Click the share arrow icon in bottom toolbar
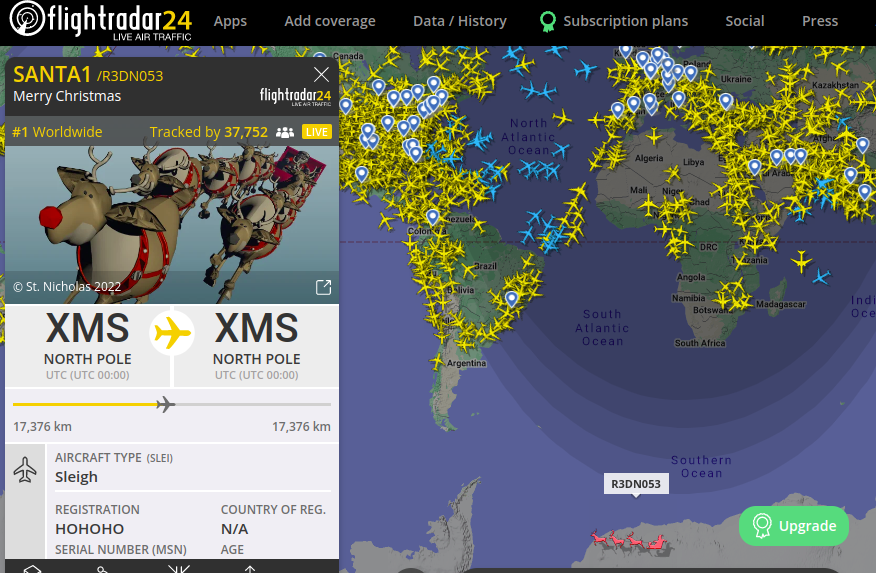 pyautogui.click(x=250, y=569)
